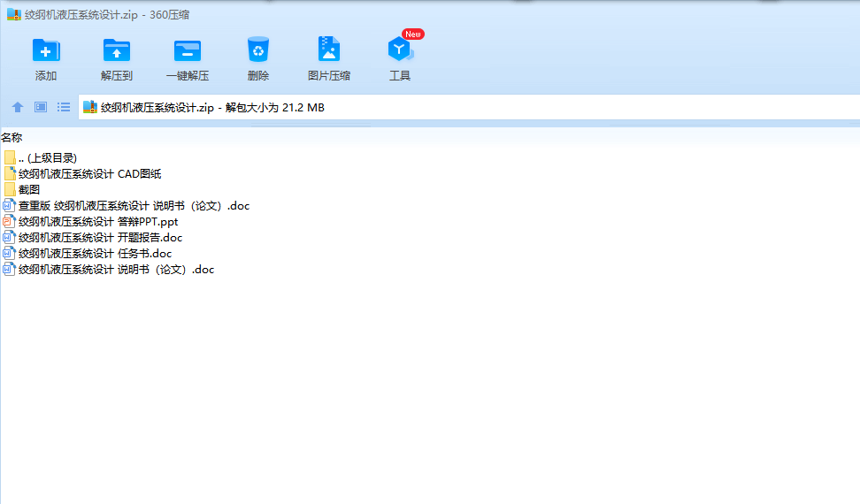The image size is (860, 504).
Task: Click the PowerPoint icon of 答辩PPT.ppt
Action: coord(9,221)
